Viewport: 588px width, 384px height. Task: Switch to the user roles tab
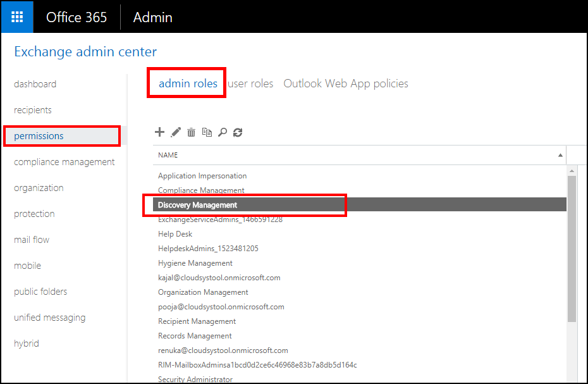tap(251, 84)
